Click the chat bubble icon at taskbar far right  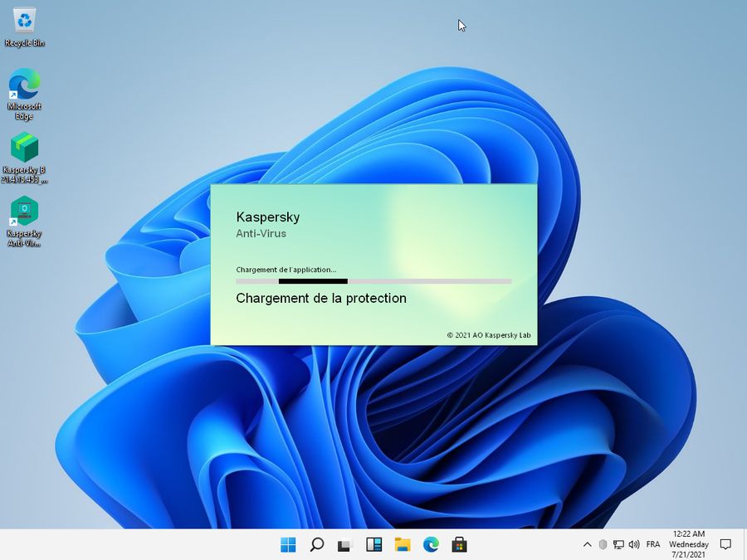click(x=725, y=544)
